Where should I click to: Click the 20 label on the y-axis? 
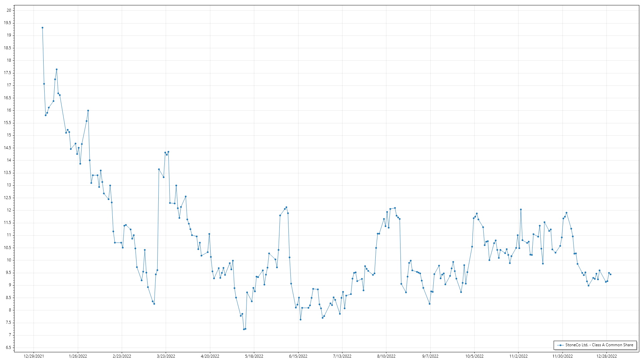coord(9,10)
